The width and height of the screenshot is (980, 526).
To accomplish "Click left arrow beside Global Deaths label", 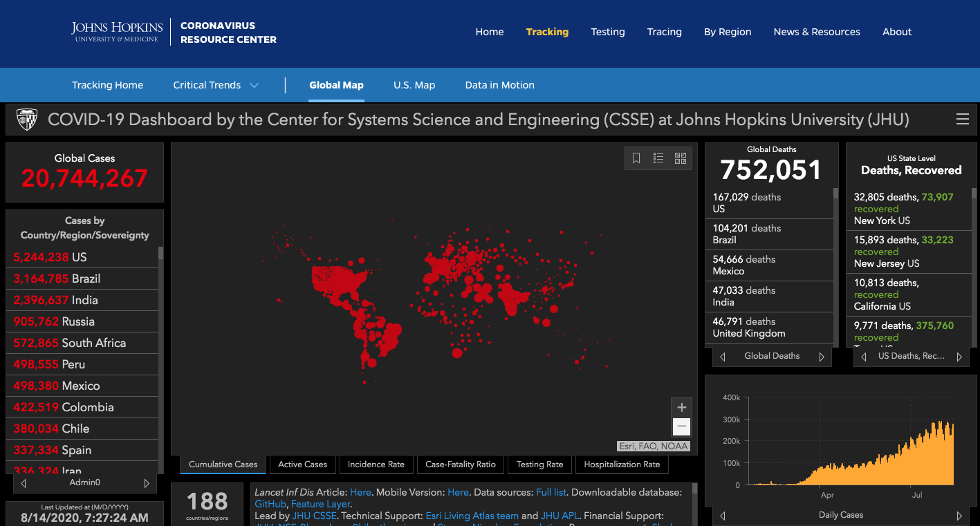I will coord(723,357).
